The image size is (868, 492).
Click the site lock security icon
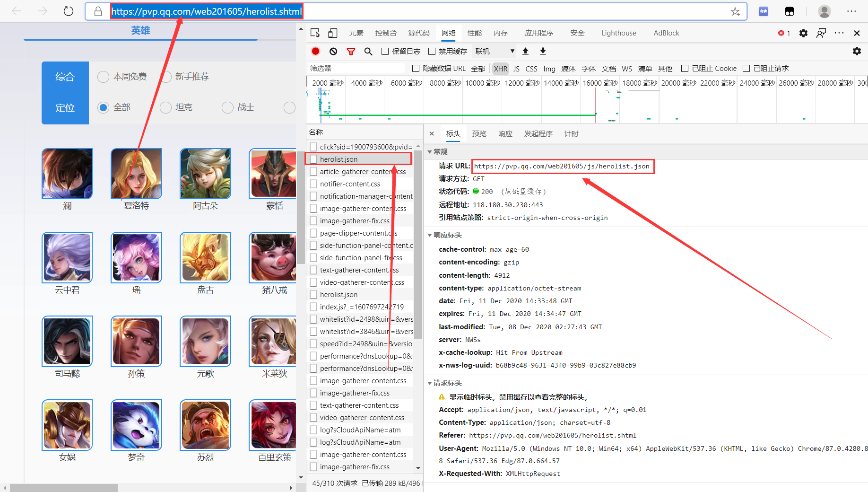pos(98,11)
